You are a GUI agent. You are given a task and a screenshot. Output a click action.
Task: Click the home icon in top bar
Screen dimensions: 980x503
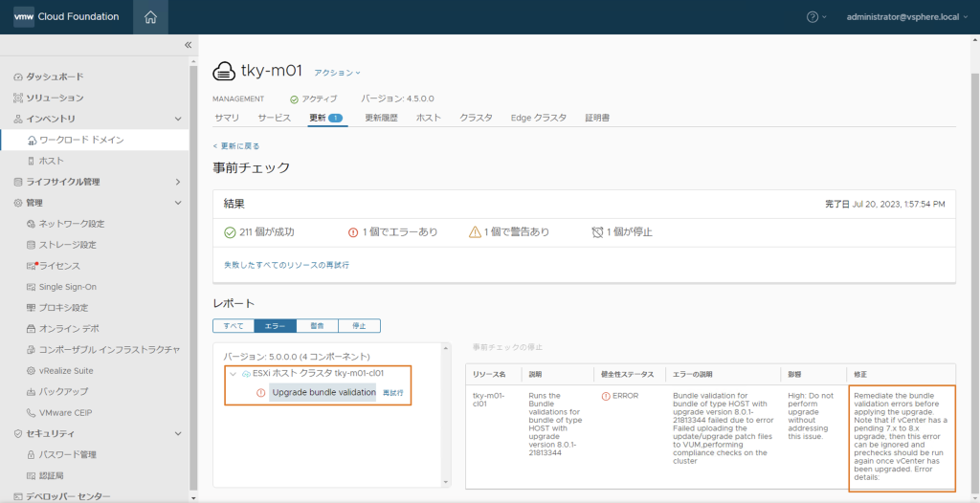pyautogui.click(x=150, y=17)
